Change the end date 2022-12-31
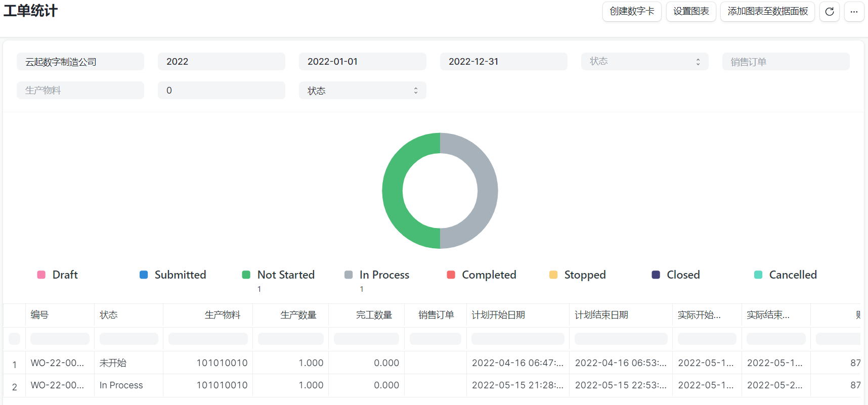Image resolution: width=868 pixels, height=405 pixels. point(504,62)
